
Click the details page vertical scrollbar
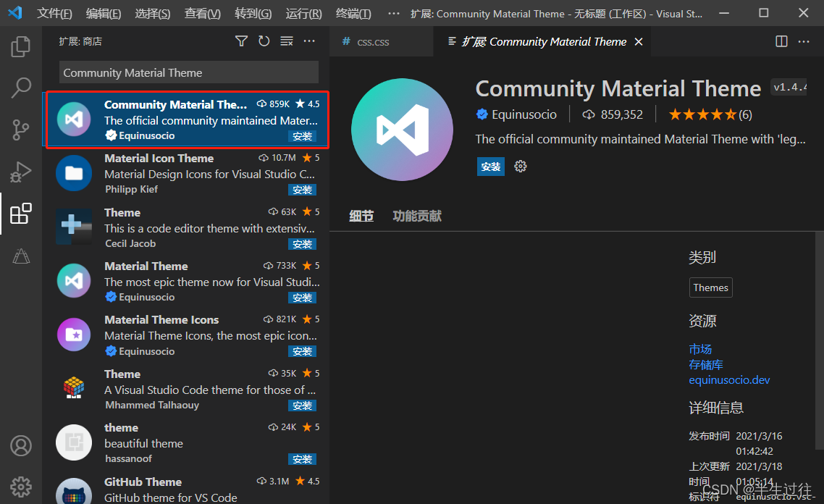820,342
